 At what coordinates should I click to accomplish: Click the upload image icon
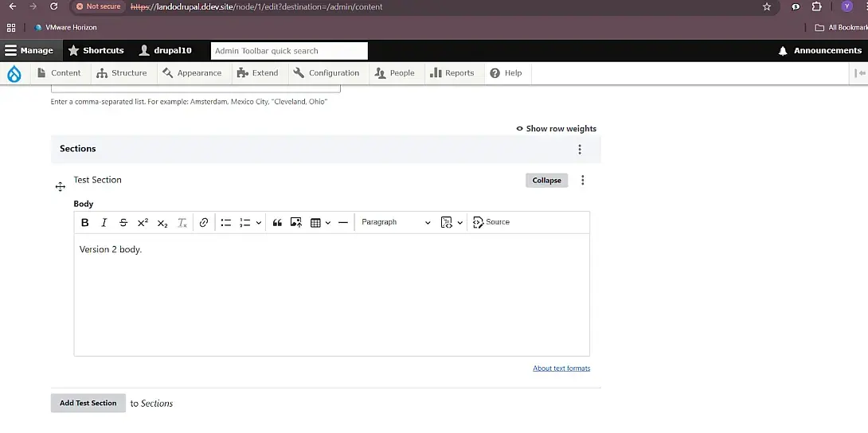point(296,222)
